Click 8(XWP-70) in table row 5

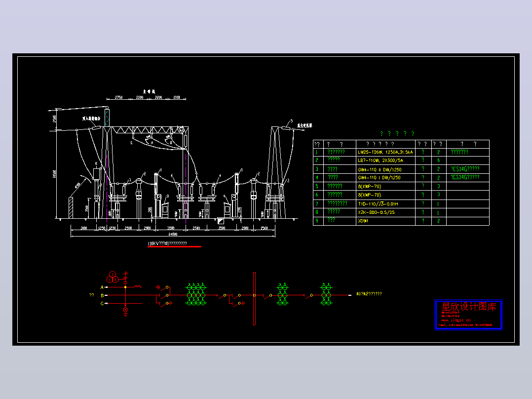(385, 186)
